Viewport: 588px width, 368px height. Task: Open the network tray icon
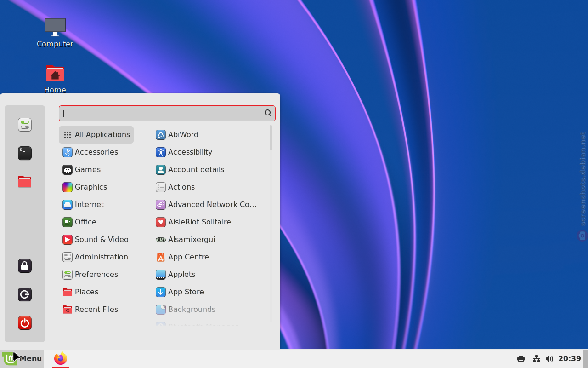point(536,359)
